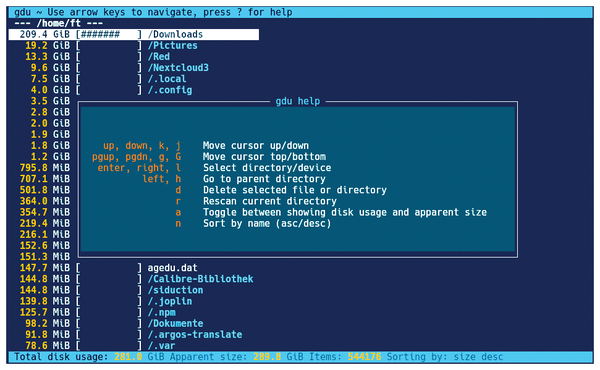Click the 98.2 MiB size value
Screen dimensions: 600x370
[47, 323]
